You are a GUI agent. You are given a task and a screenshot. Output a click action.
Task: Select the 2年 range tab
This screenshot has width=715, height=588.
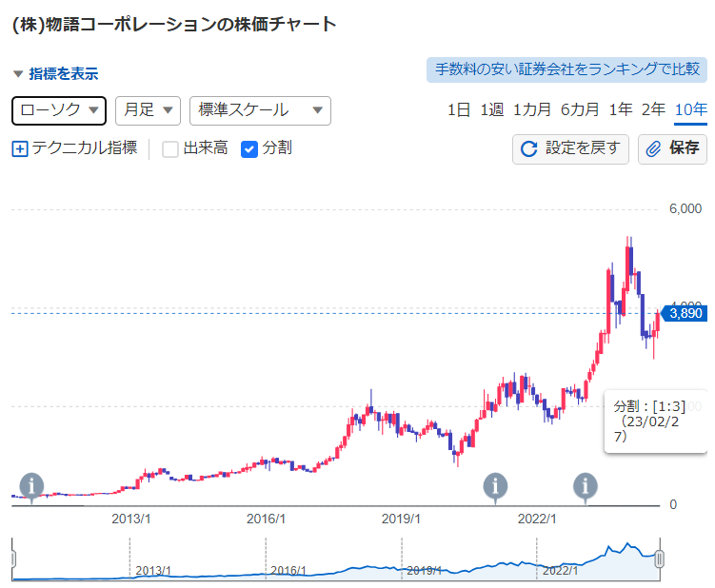coord(653,109)
